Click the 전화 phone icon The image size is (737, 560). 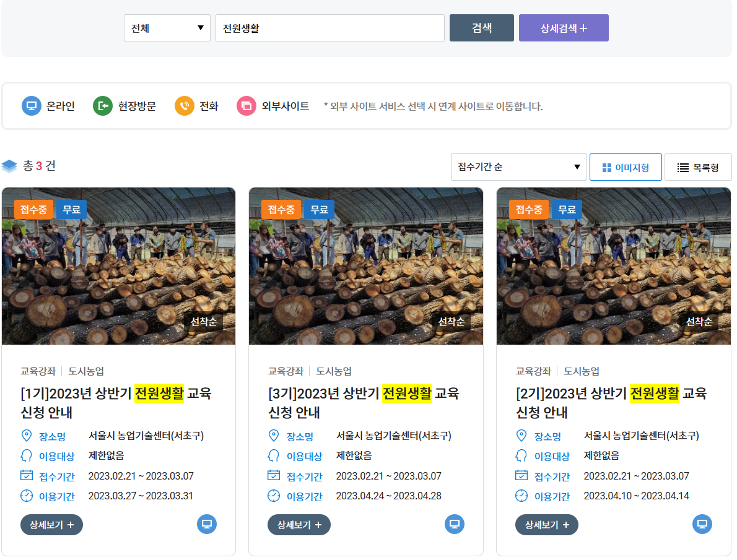point(185,106)
